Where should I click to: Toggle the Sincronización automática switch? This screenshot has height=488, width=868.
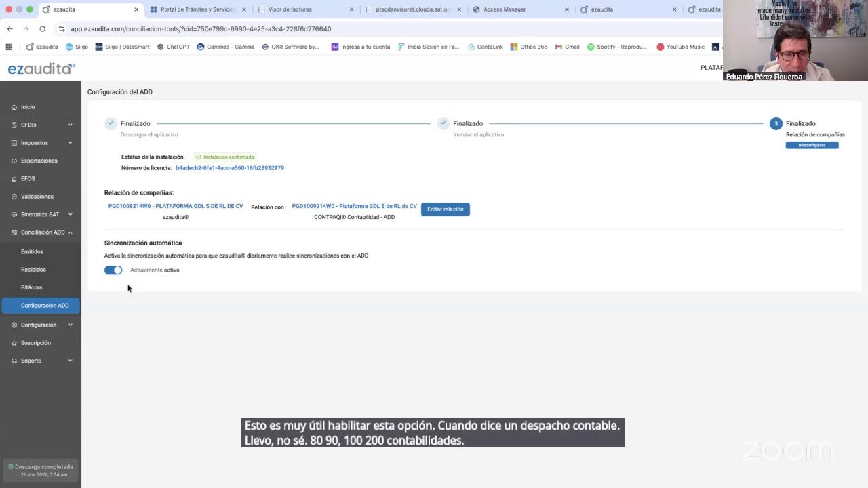coord(113,270)
